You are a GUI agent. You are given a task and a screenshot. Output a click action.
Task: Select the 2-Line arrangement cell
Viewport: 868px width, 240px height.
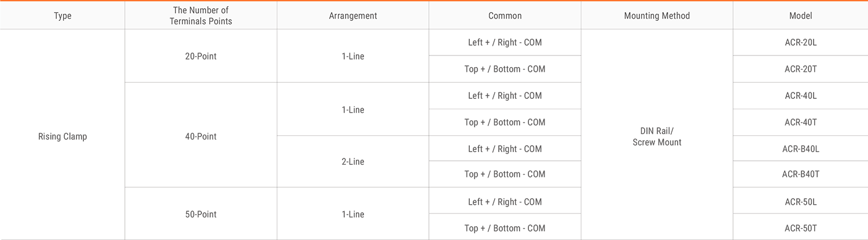tap(353, 161)
